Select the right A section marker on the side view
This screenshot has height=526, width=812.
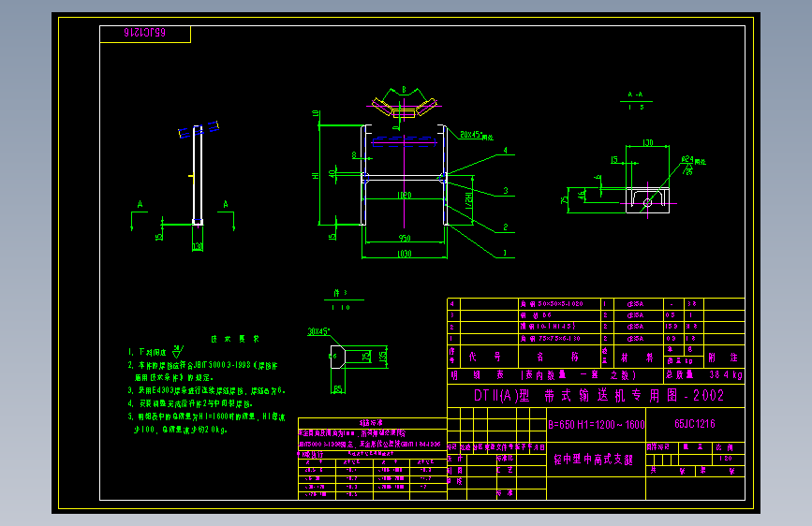click(x=226, y=204)
